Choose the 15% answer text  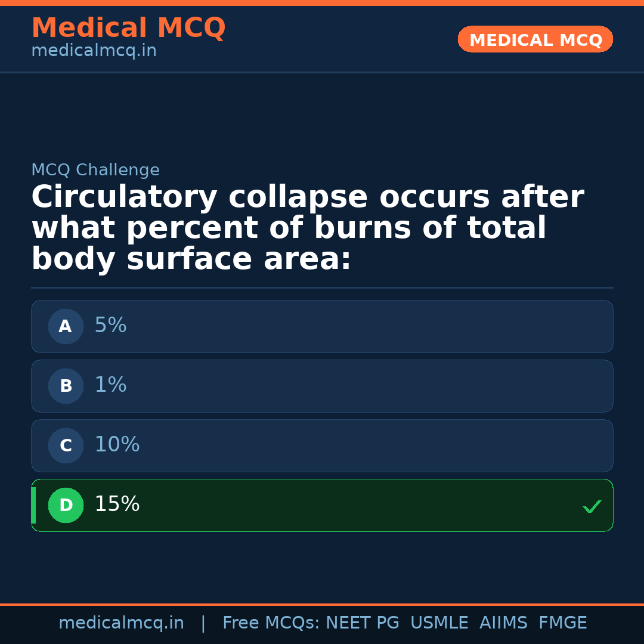point(117,505)
